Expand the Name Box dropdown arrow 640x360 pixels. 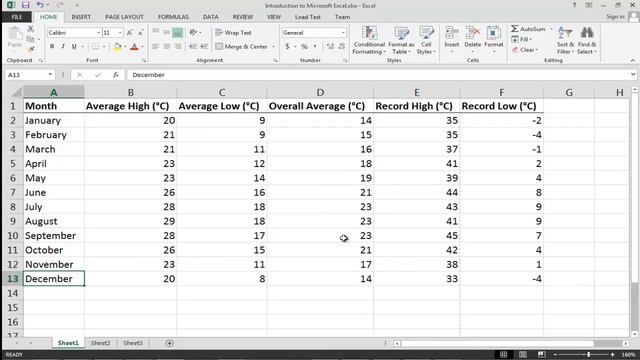point(50,75)
